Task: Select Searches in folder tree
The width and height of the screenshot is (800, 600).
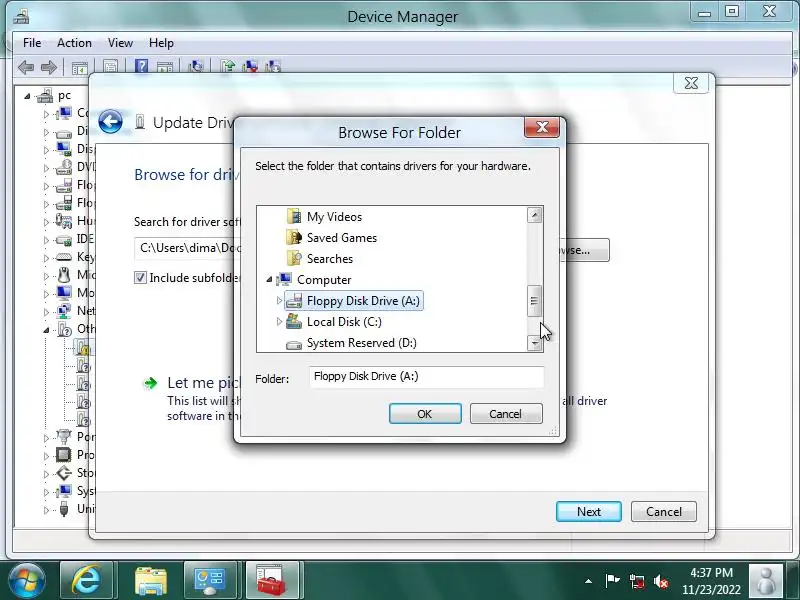Action: coord(330,259)
